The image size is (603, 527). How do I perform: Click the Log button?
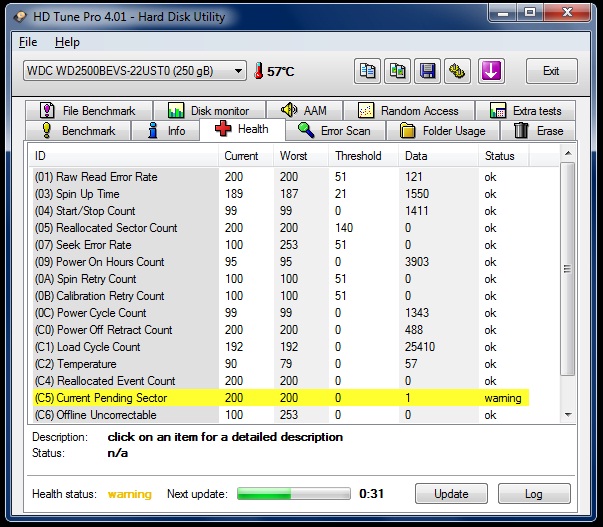(x=533, y=494)
